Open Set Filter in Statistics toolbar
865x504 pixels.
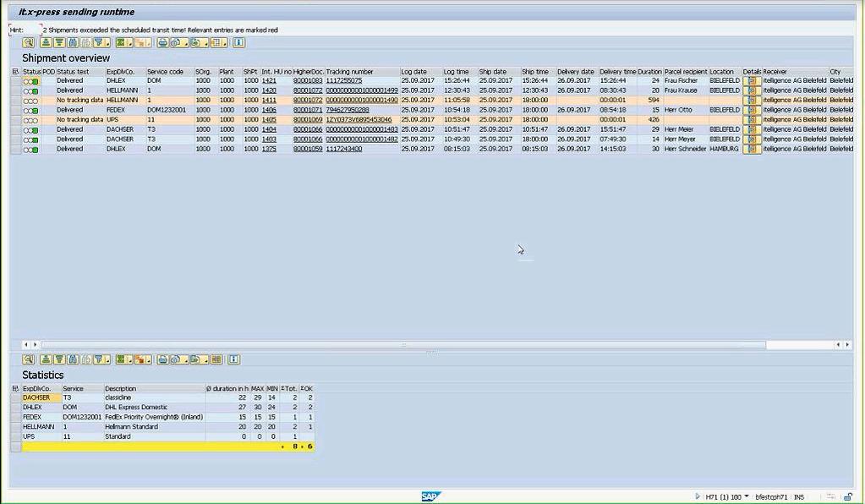pyautogui.click(x=101, y=359)
